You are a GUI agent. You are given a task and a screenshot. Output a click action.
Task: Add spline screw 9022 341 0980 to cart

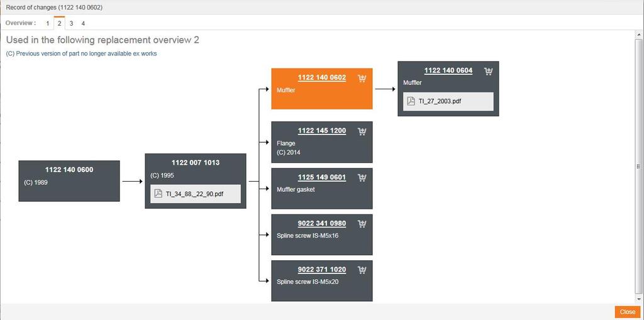(362, 224)
